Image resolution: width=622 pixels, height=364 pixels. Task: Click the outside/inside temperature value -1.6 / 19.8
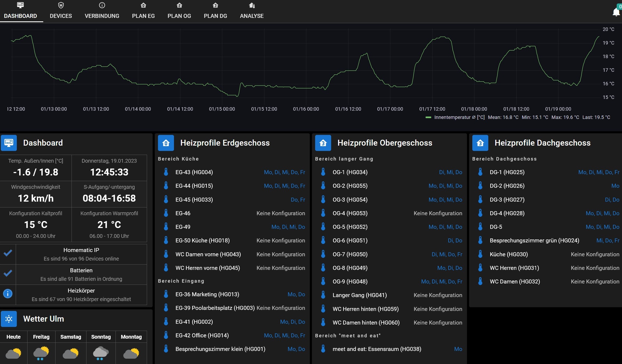(36, 172)
